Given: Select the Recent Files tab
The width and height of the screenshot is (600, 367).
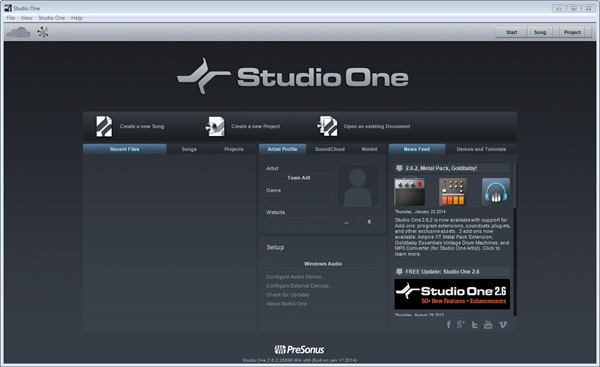Looking at the screenshot, I should click(x=124, y=149).
